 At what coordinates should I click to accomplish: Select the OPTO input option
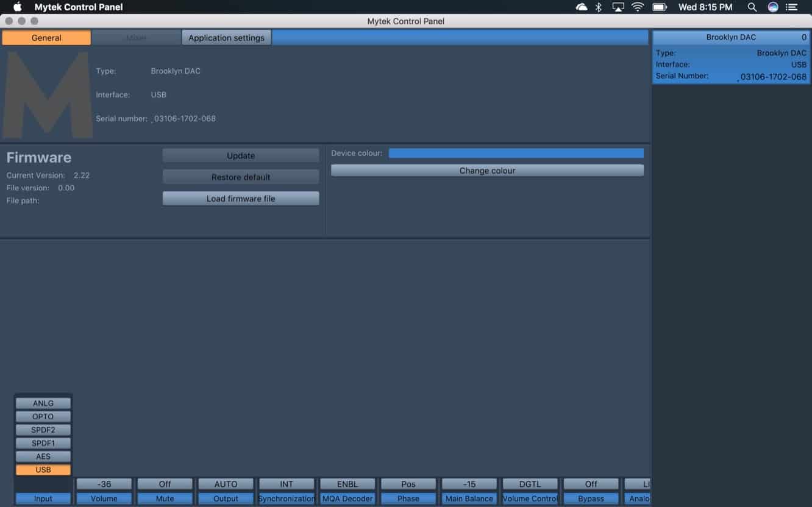pyautogui.click(x=43, y=417)
